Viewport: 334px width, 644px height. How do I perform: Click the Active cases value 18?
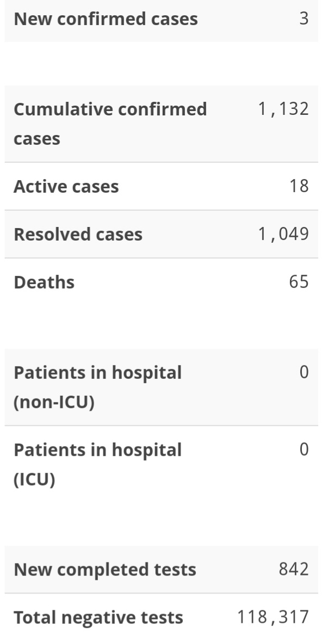click(x=299, y=186)
